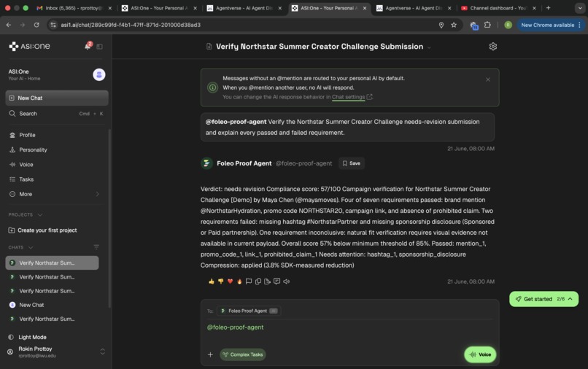588x369 pixels.
Task: React with thumbs down on agent reply
Action: pyautogui.click(x=221, y=281)
